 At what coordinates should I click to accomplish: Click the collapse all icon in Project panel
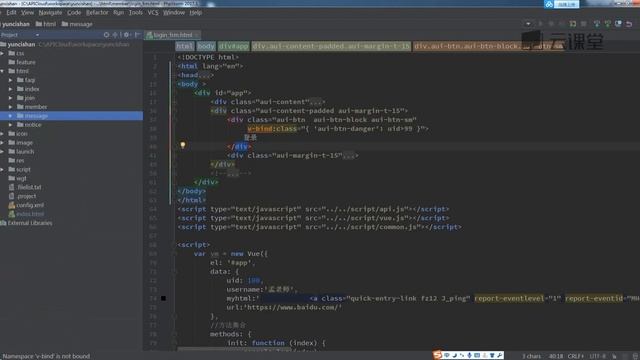point(116,35)
